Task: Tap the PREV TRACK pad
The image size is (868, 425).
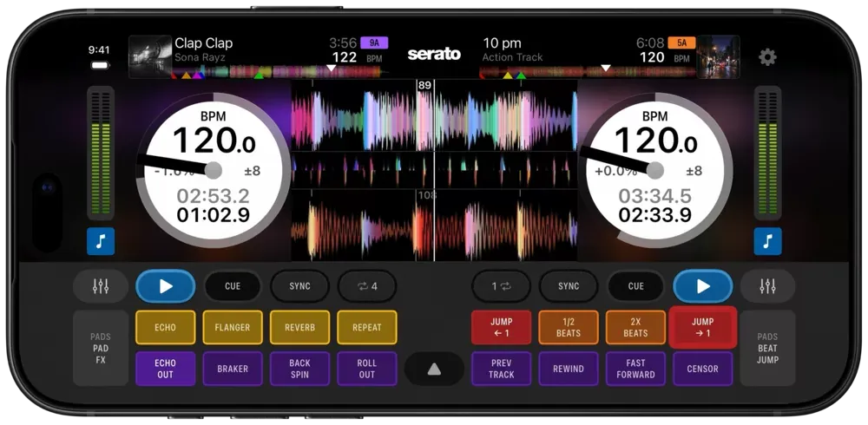Action: pyautogui.click(x=502, y=369)
